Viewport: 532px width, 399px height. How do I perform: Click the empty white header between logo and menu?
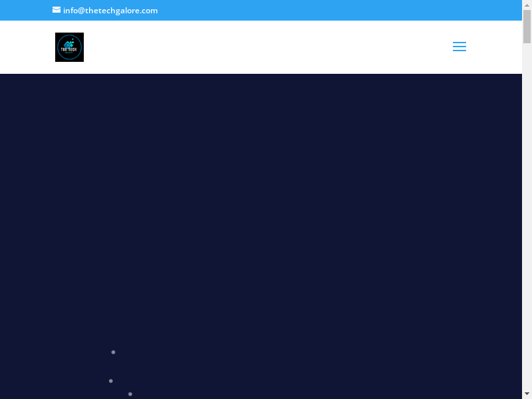[x=266, y=47]
